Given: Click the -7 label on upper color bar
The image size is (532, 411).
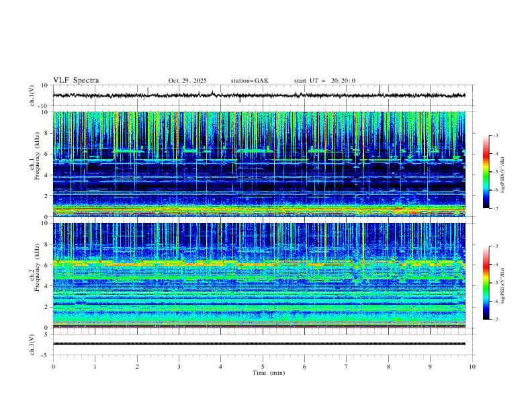Looking at the screenshot, I should click(x=495, y=208).
